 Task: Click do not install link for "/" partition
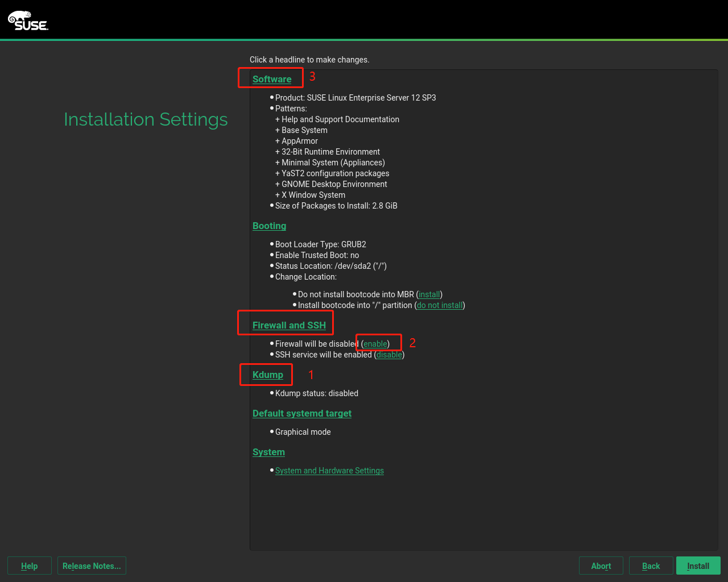pyautogui.click(x=440, y=305)
